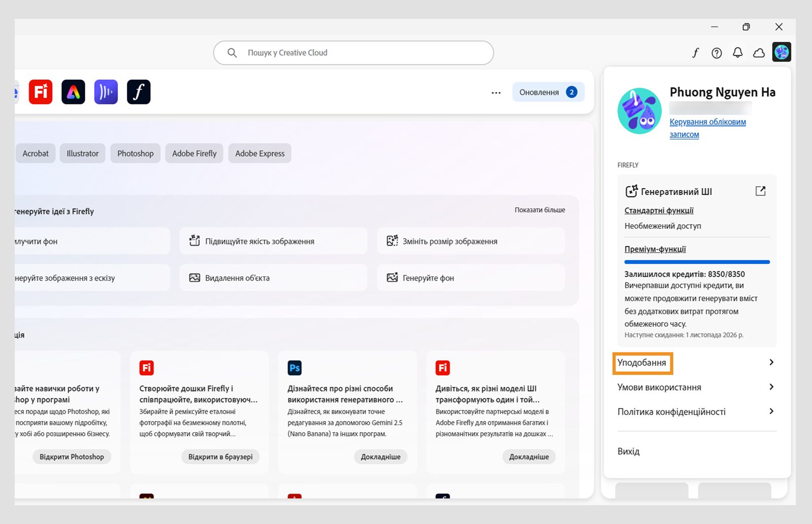Expand the Умови використання chevron

[x=771, y=387]
